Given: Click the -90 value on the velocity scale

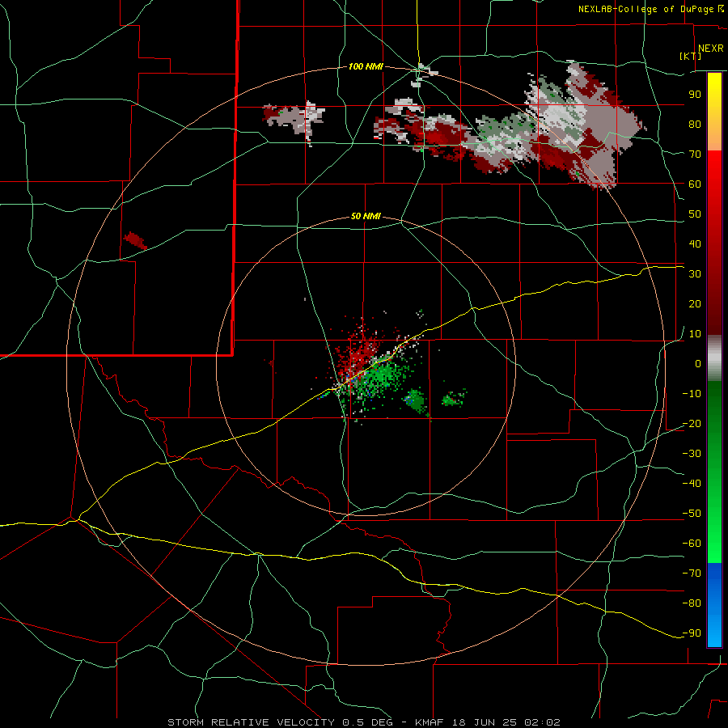Looking at the screenshot, I should 692,633.
